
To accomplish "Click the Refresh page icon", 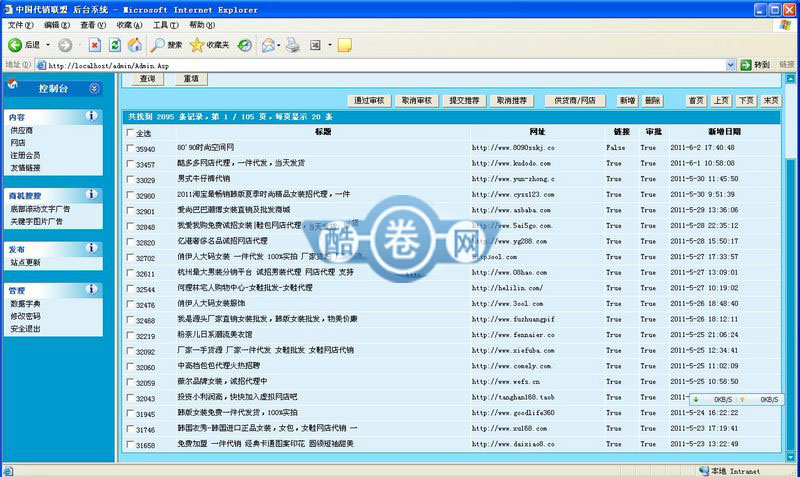I will (x=115, y=45).
